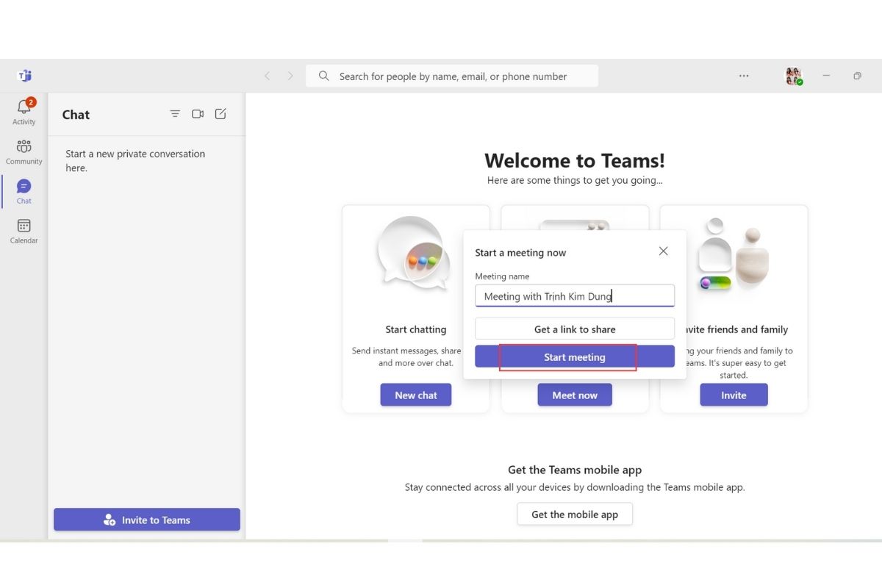Click the Start a new private conversation text
Viewport: 882px width, 588px height.
tap(135, 161)
